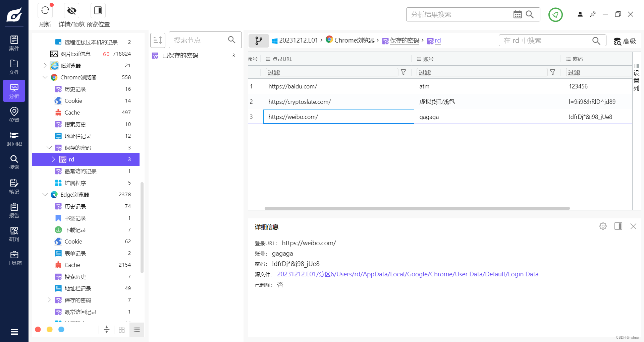Click the hamburger menu at sidebar bottom
Viewport: 644px width, 342px height.
[14, 332]
